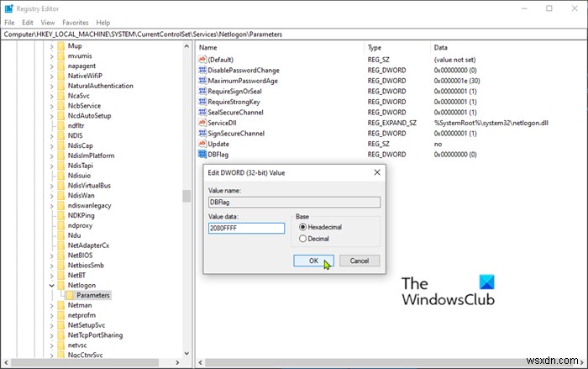Click the SealSecureChannel DWORD icon

(202, 112)
